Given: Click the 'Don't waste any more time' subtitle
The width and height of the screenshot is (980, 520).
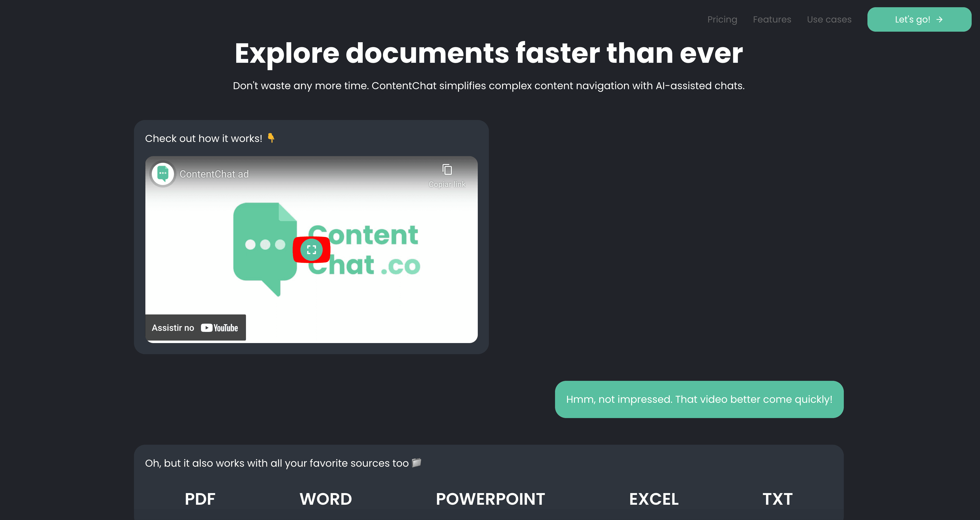Looking at the screenshot, I should (x=489, y=86).
